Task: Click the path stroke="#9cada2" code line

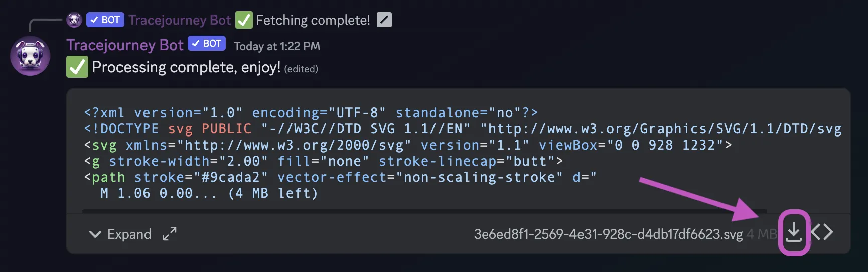Action: 340,177
